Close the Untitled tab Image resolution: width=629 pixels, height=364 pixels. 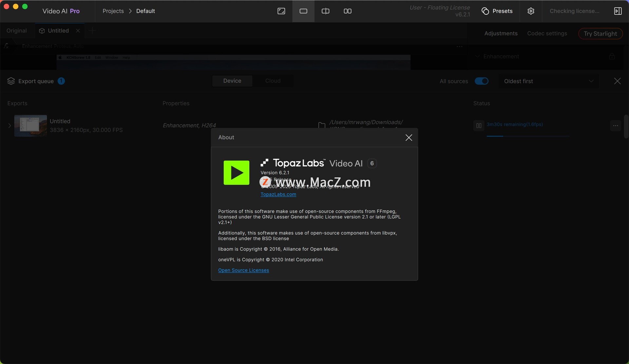(x=78, y=31)
